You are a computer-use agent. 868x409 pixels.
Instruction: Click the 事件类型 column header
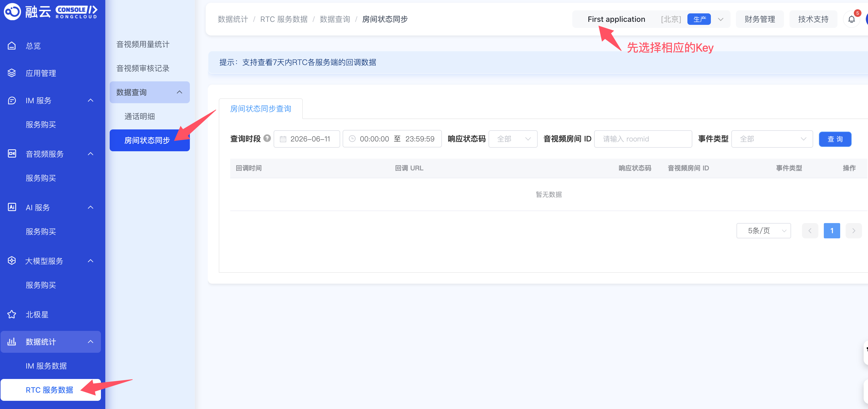pyautogui.click(x=789, y=168)
